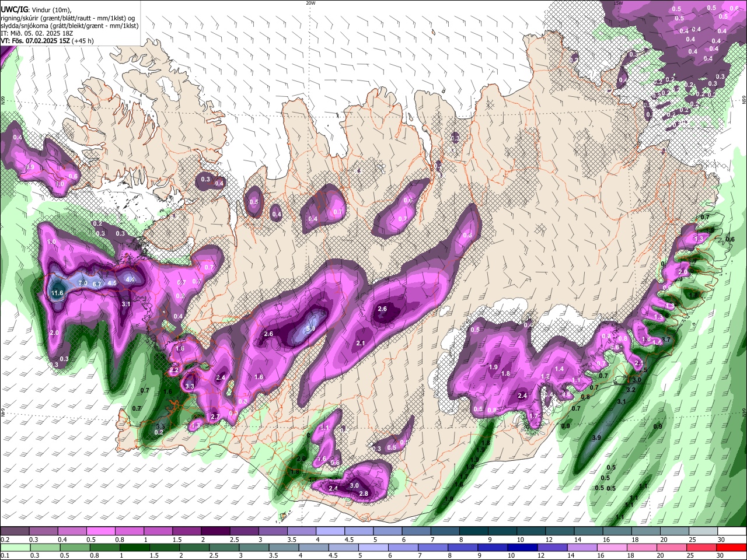The image size is (747, 560).
Task: Click the 3.2 value near the southeast coast
Action: [x=630, y=390]
